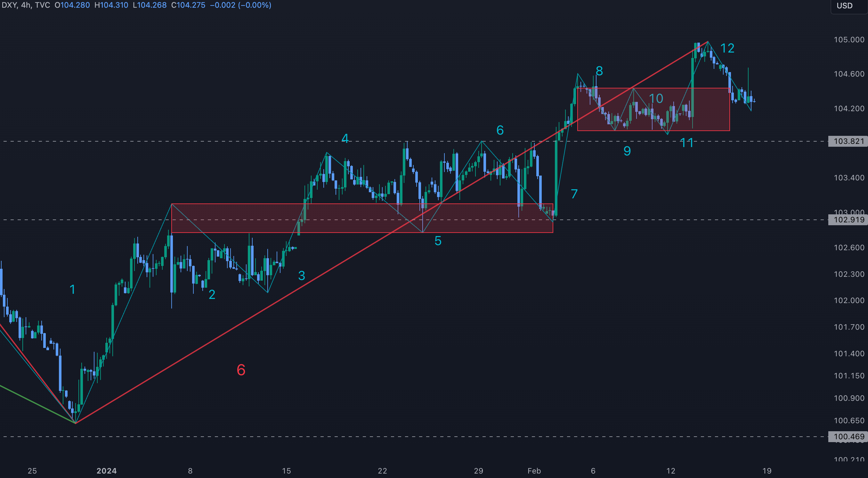The image size is (868, 478).
Task: Select the 103.821 price level label
Action: point(848,141)
